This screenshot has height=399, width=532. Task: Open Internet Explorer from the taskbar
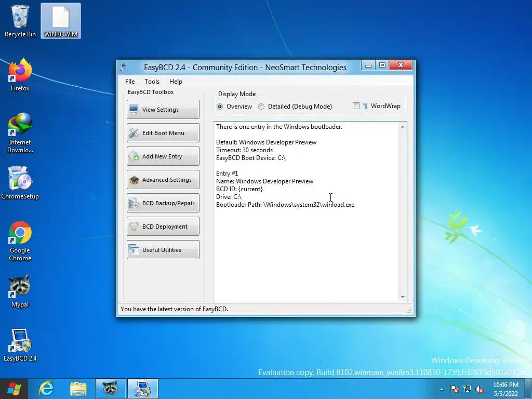pyautogui.click(x=46, y=389)
